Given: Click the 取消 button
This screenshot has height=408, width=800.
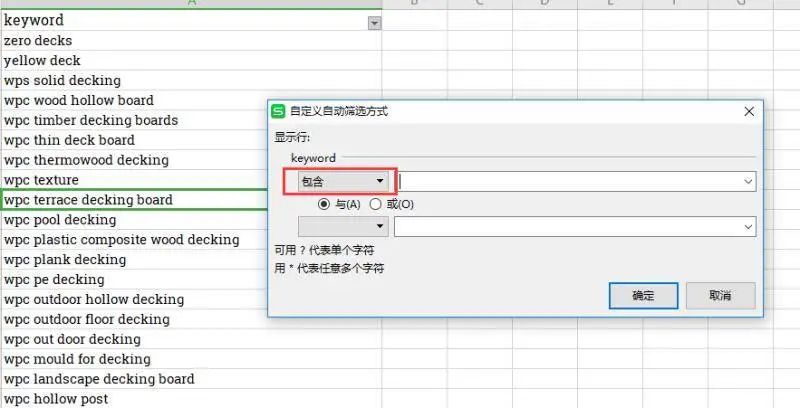Looking at the screenshot, I should [x=719, y=295].
